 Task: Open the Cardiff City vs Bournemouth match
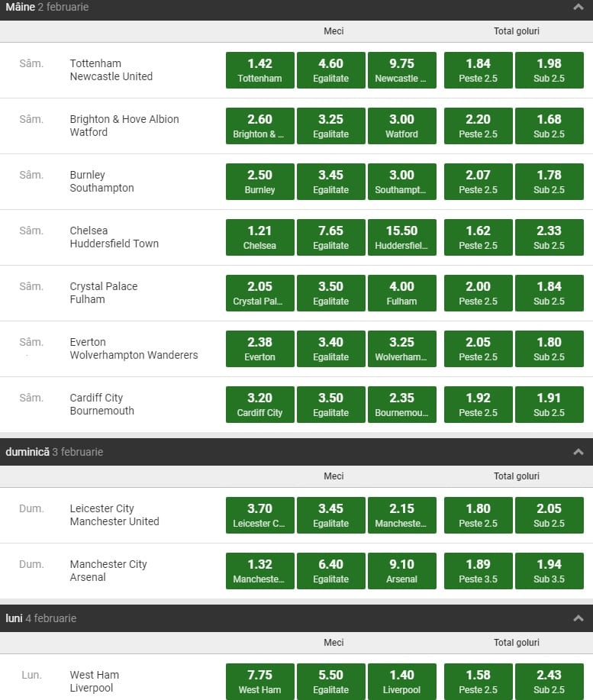(x=102, y=405)
